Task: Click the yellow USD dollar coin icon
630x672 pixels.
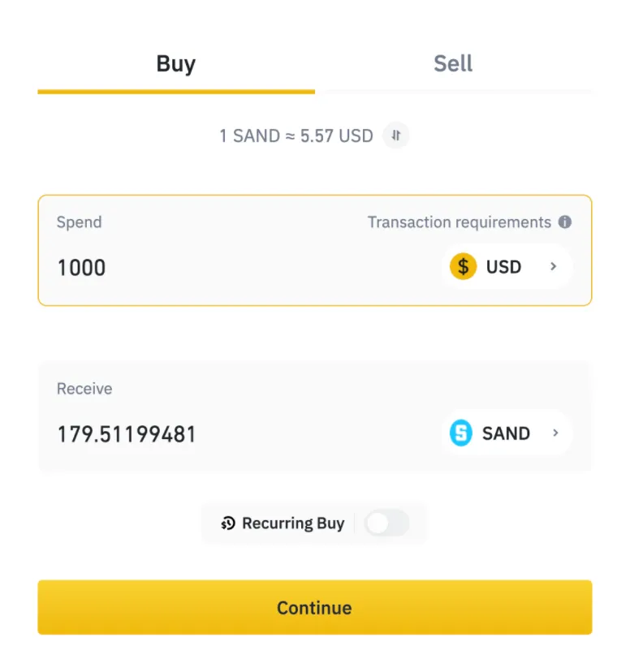Action: click(463, 266)
